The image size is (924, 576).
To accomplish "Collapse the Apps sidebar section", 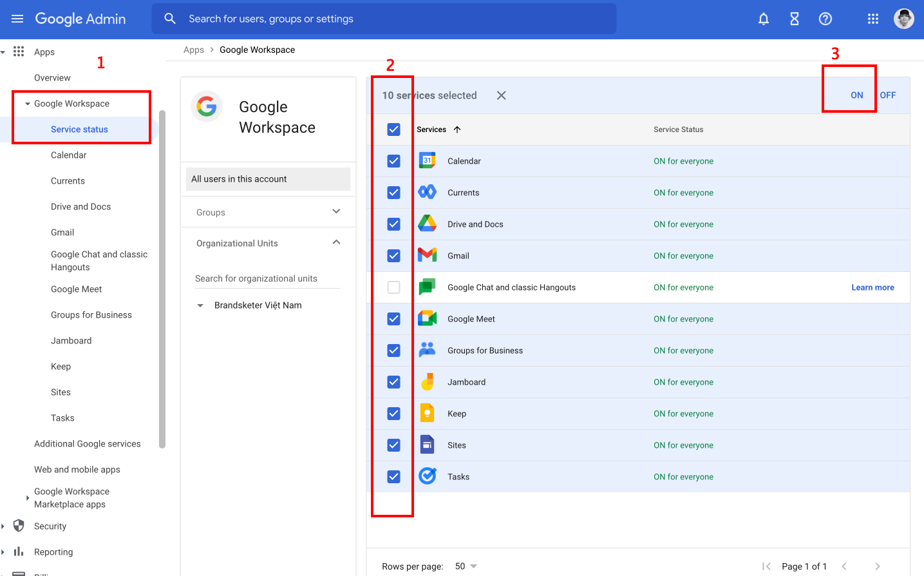I will tap(3, 52).
